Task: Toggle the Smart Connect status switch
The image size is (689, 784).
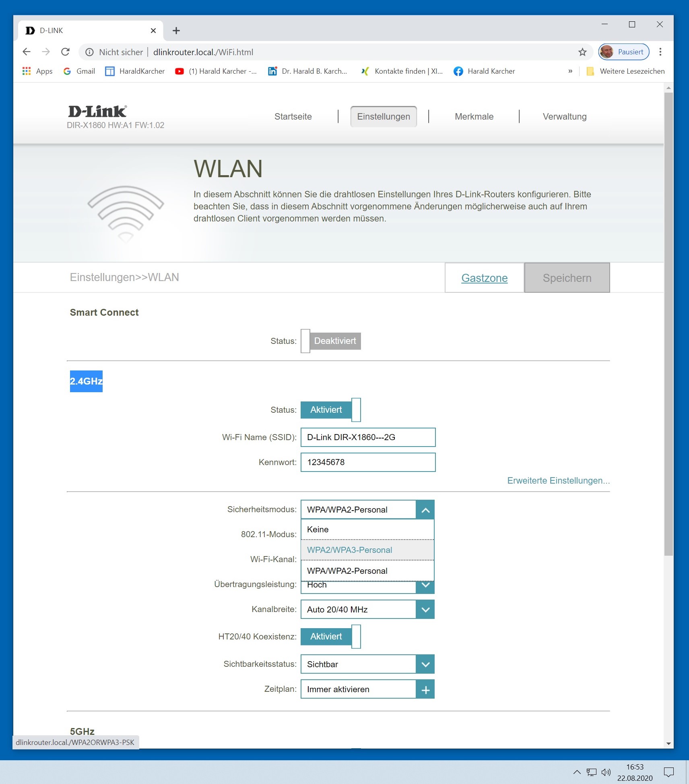Action: (331, 341)
